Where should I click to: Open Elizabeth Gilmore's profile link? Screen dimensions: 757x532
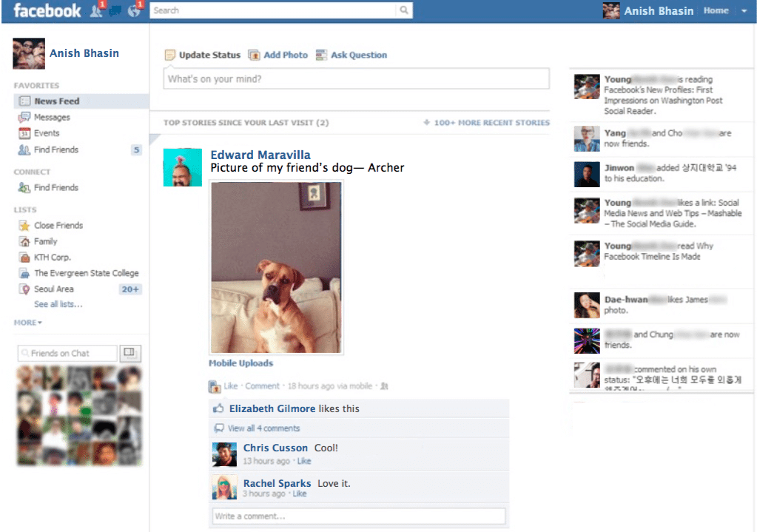[x=272, y=408]
